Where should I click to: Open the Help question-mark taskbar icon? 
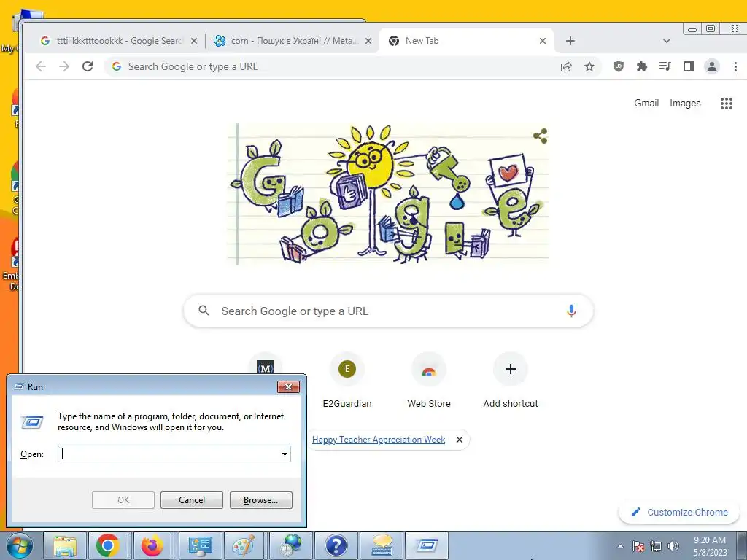point(336,545)
